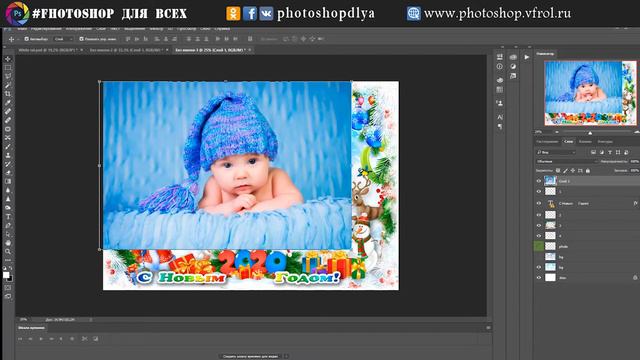Open the Файл menu
The image size is (640, 360).
click(22, 29)
